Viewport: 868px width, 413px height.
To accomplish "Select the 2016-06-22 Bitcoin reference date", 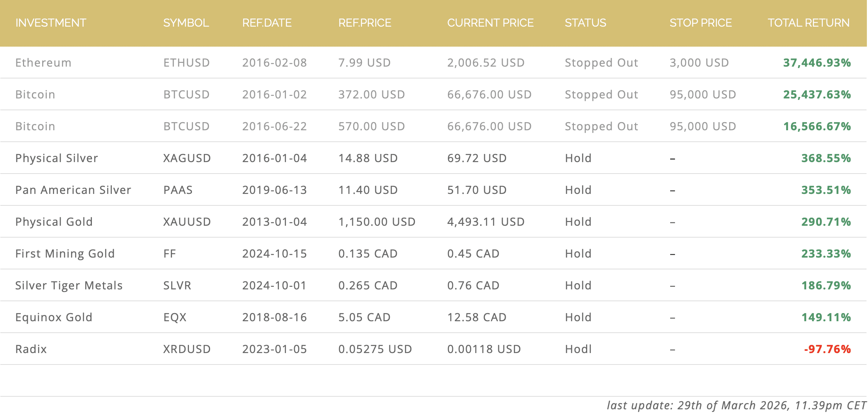I will pos(275,127).
